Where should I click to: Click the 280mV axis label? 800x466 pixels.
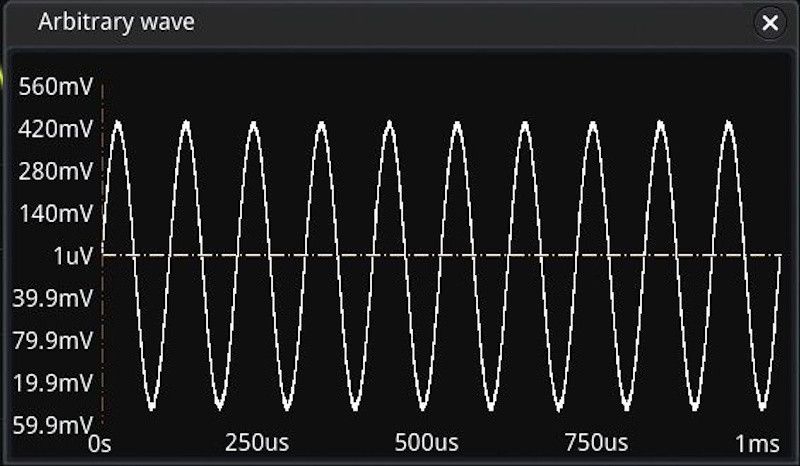(x=55, y=171)
